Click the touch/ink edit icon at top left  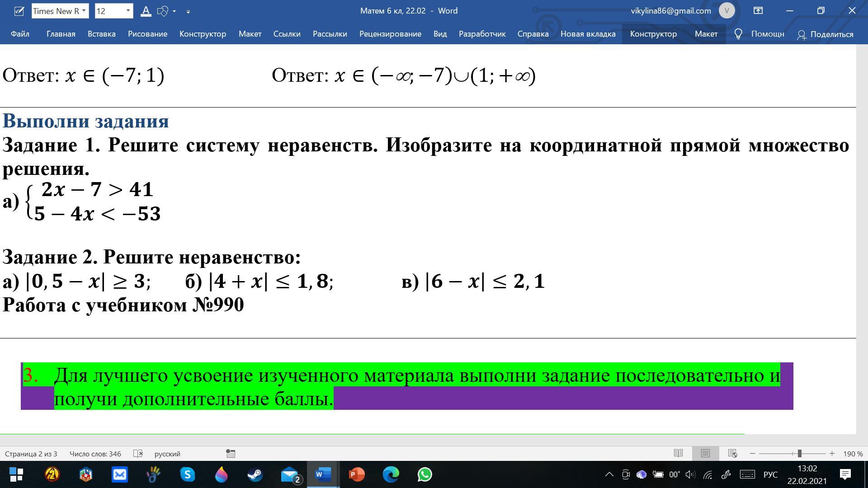pos(19,11)
